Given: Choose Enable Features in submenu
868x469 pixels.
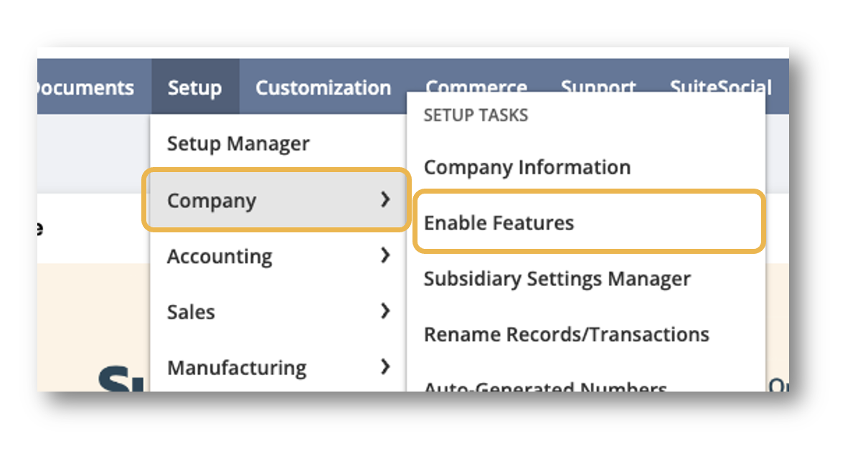Looking at the screenshot, I should (x=589, y=222).
